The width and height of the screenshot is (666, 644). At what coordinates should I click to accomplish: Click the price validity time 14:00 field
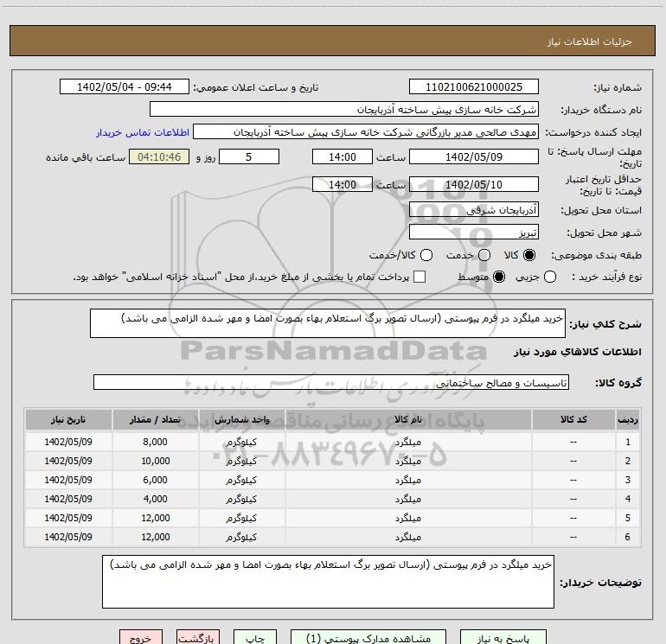click(343, 184)
